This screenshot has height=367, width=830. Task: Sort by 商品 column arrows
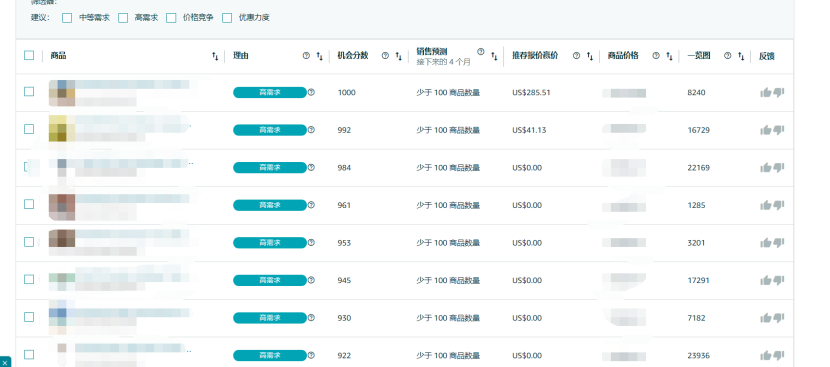click(215, 56)
